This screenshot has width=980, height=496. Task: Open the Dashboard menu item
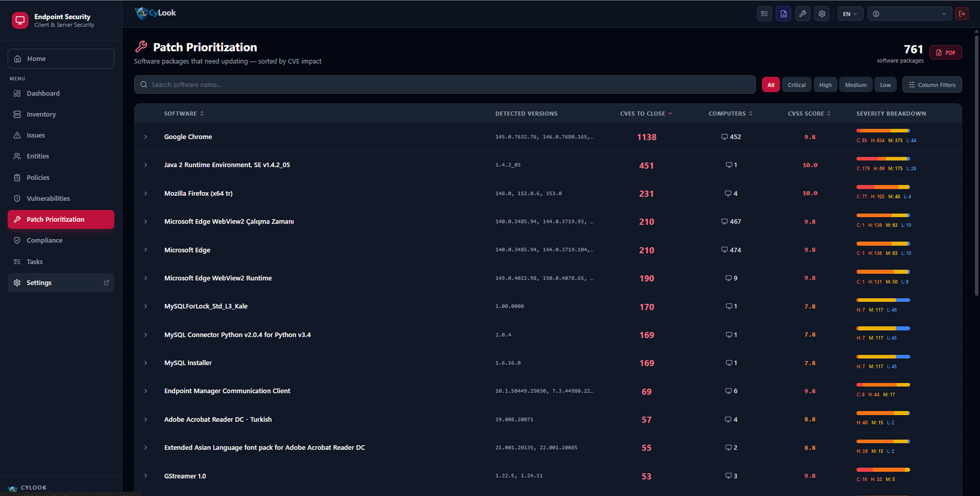pyautogui.click(x=61, y=93)
